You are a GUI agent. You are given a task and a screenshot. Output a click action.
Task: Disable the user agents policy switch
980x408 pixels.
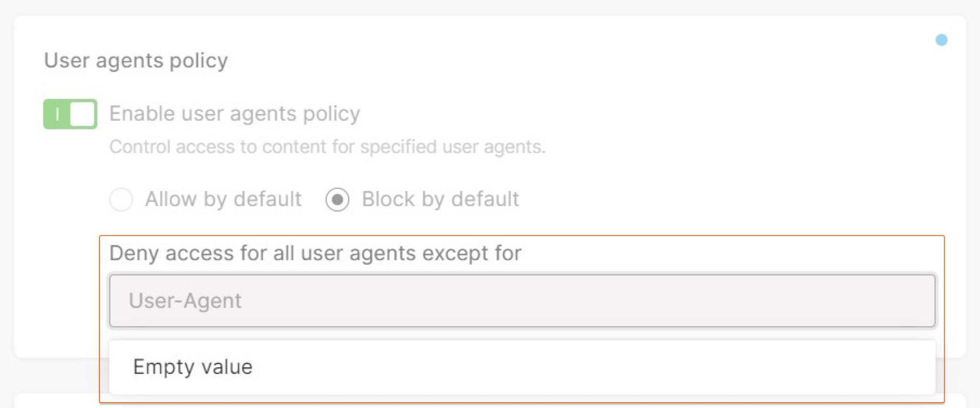click(70, 114)
